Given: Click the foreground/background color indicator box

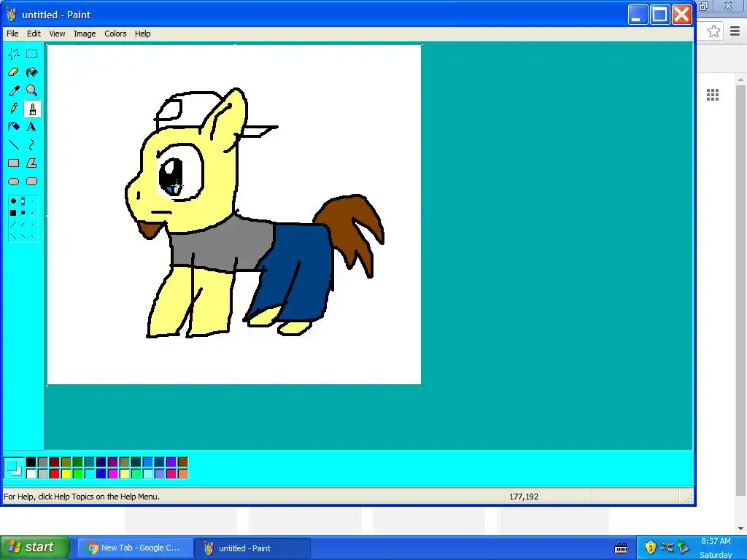Looking at the screenshot, I should [x=14, y=467].
